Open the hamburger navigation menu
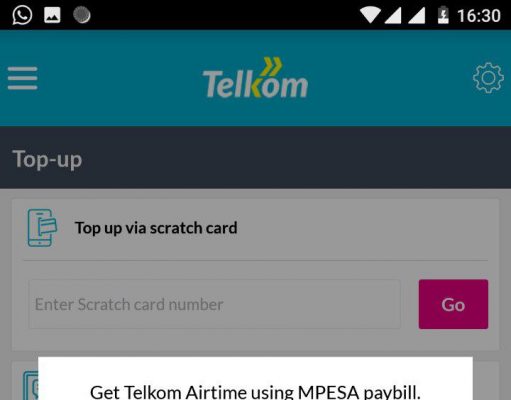Image resolution: width=511 pixels, height=400 pixels. click(x=23, y=78)
